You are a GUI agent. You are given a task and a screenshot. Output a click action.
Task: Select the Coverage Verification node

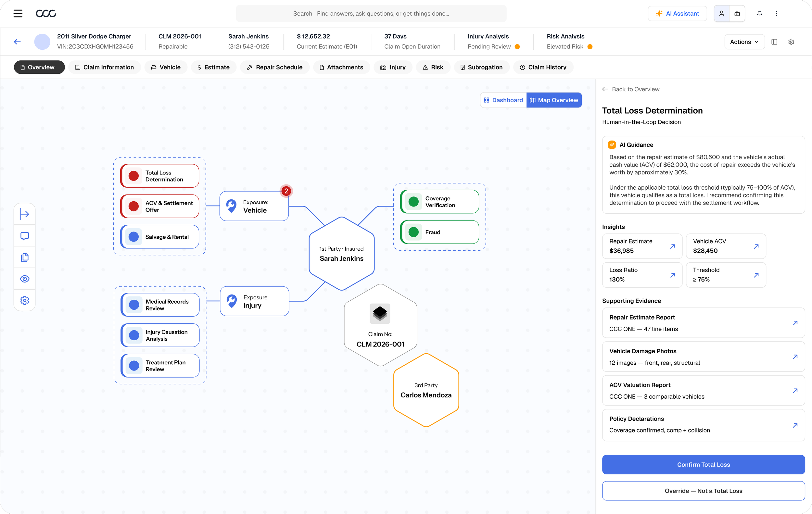(x=439, y=202)
